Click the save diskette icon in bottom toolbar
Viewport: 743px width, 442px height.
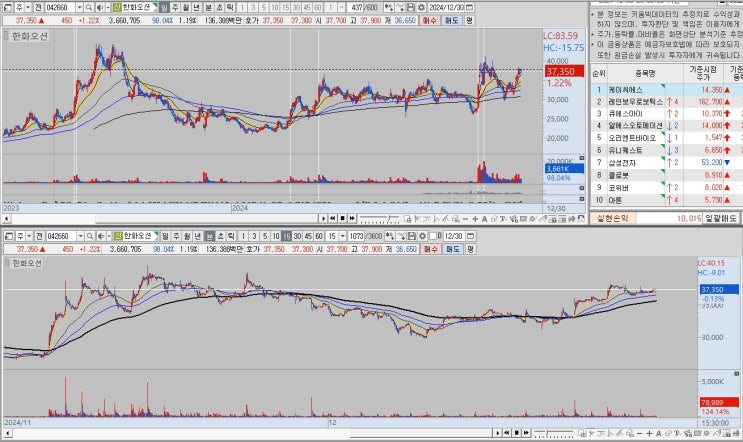411,235
